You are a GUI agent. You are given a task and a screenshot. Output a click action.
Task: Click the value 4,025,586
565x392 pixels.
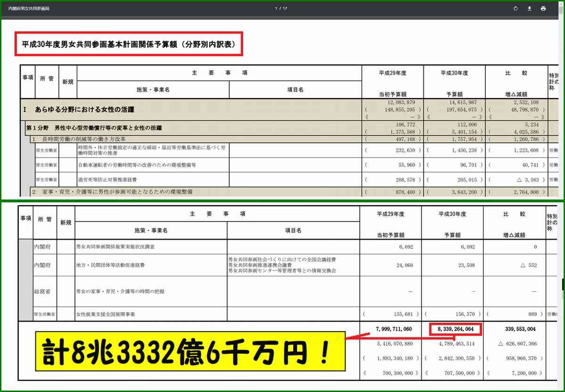(526, 132)
